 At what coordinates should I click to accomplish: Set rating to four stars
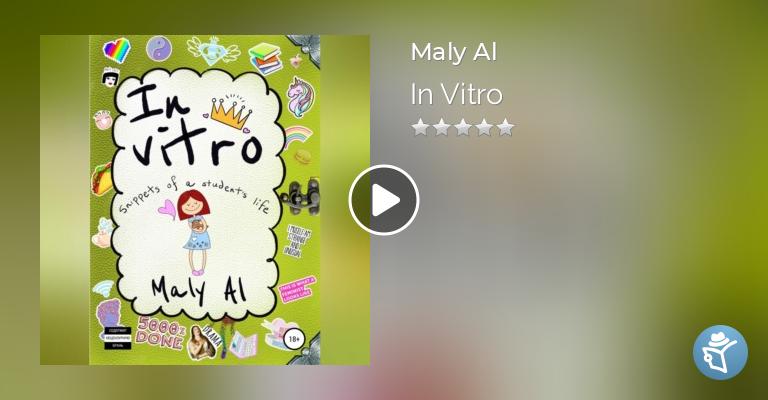(x=484, y=128)
